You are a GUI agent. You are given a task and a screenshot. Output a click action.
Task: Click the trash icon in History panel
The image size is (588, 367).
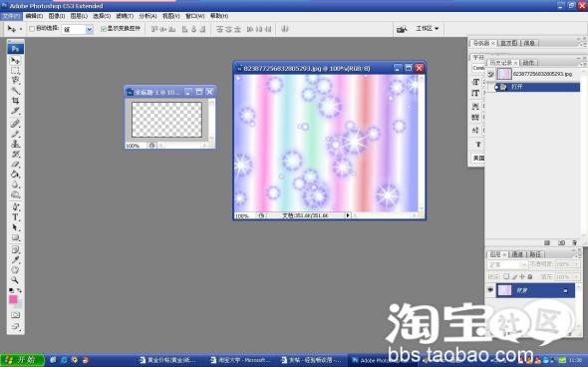(574, 242)
